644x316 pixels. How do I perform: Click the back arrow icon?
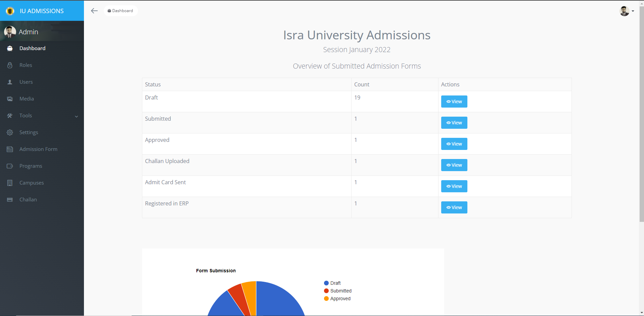(x=94, y=11)
